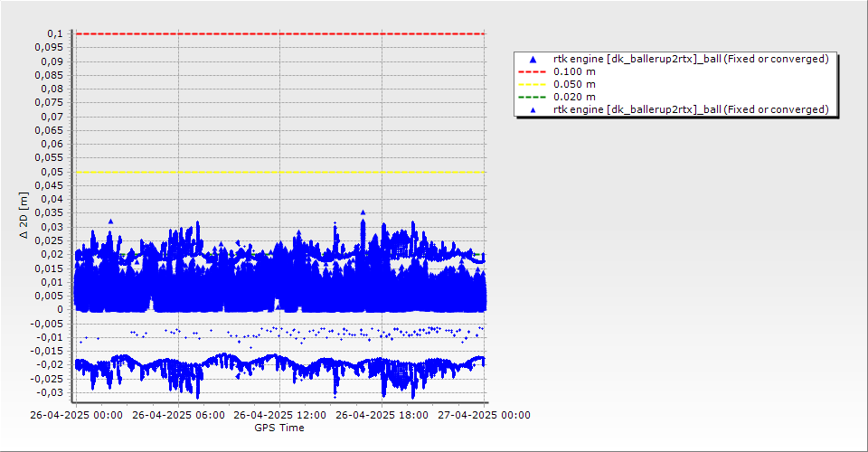Viewport: 868px width, 452px height.
Task: Click the 0,05 y-axis label
Action: click(52, 172)
